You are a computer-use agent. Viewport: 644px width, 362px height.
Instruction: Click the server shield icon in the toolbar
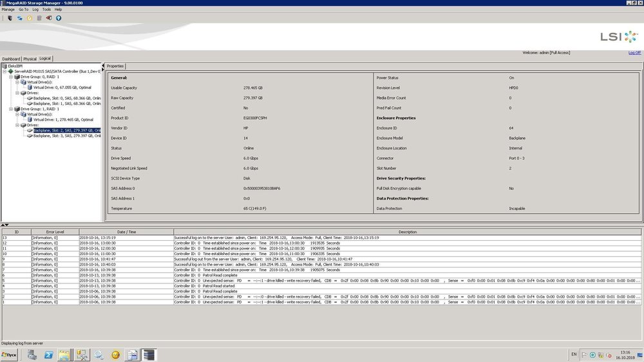click(10, 18)
